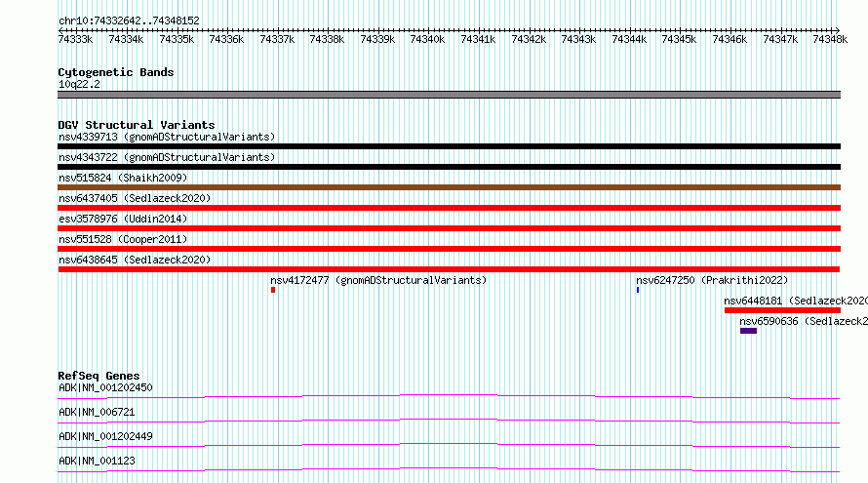Click the nsv6438645 (Sedlazeck2020) label

pyautogui.click(x=135, y=260)
